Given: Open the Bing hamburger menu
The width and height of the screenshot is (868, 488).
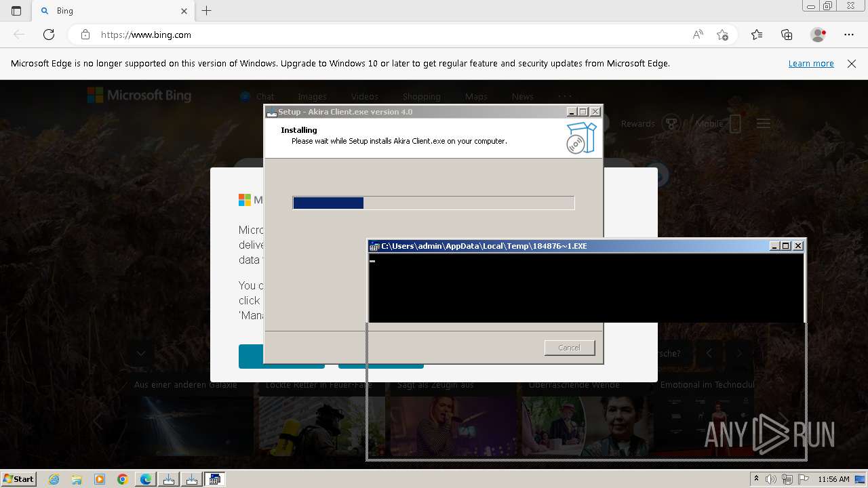Looking at the screenshot, I should pyautogui.click(x=764, y=123).
